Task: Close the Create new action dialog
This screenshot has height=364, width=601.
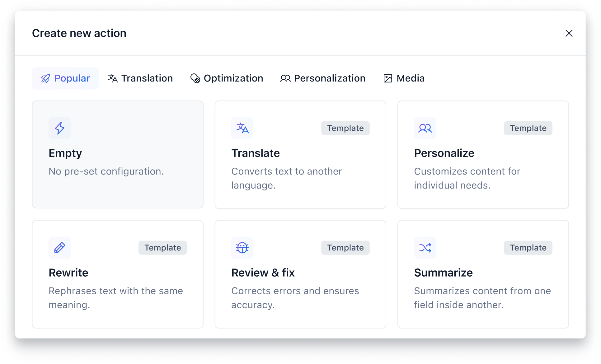Action: [x=569, y=33]
